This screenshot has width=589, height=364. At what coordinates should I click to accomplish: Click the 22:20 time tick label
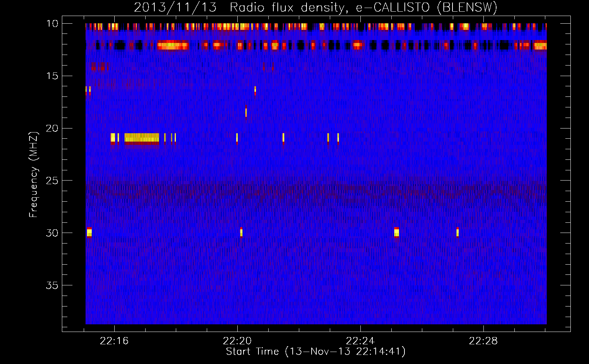(x=237, y=341)
